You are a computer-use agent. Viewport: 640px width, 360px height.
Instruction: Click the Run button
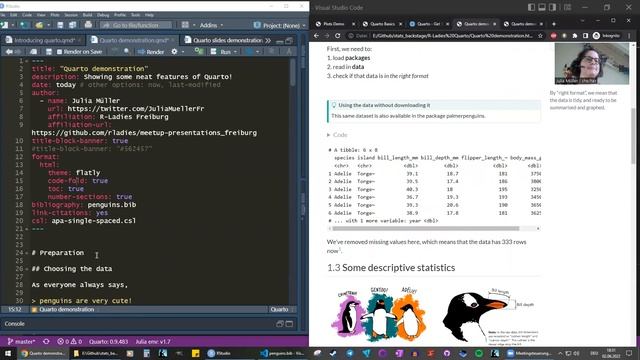coord(222,52)
